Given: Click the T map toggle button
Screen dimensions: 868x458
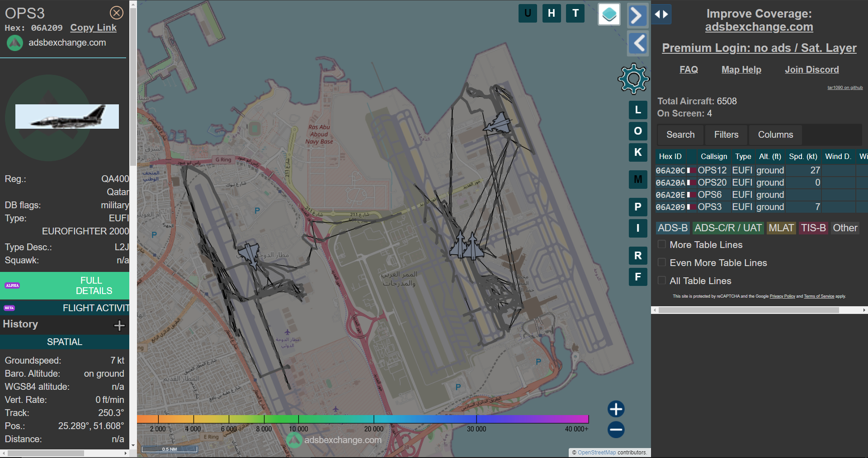Looking at the screenshot, I should click(576, 13).
